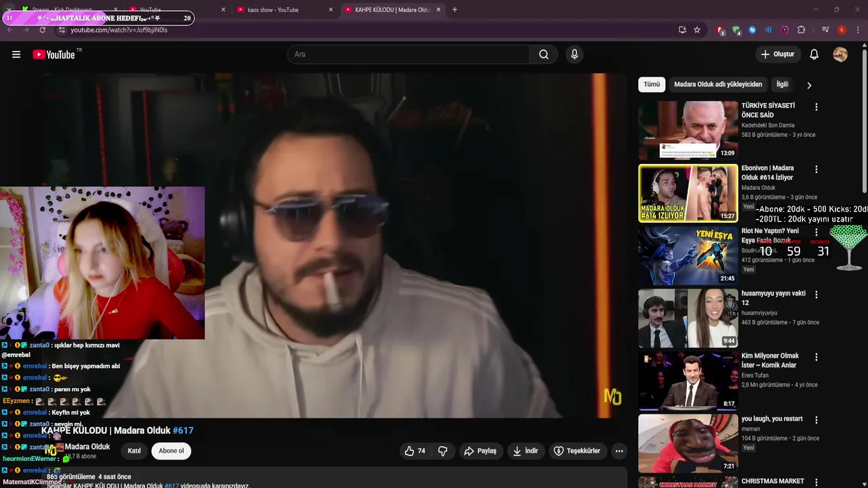Open the Madara Olduk channel link
Image resolution: width=868 pixels, height=488 pixels.
87,447
